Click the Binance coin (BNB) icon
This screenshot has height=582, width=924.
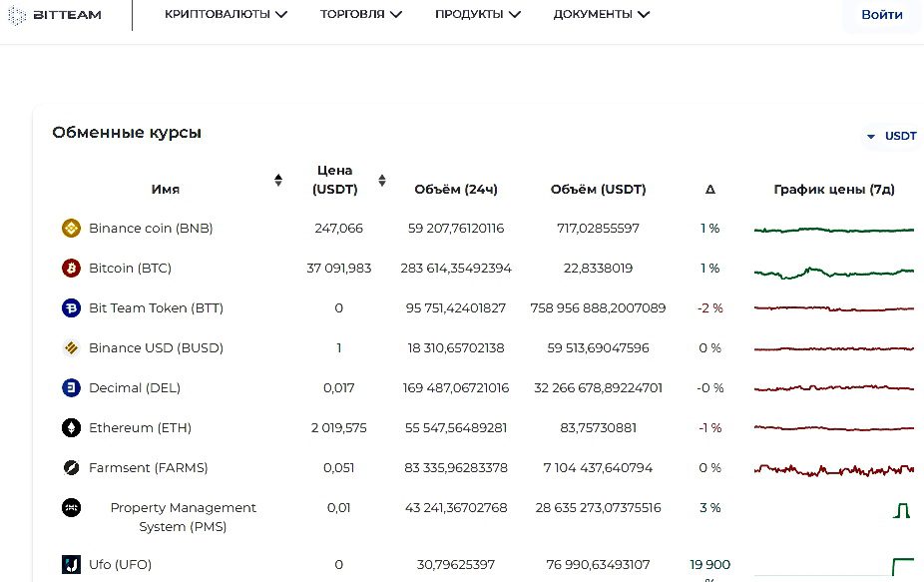coord(71,228)
